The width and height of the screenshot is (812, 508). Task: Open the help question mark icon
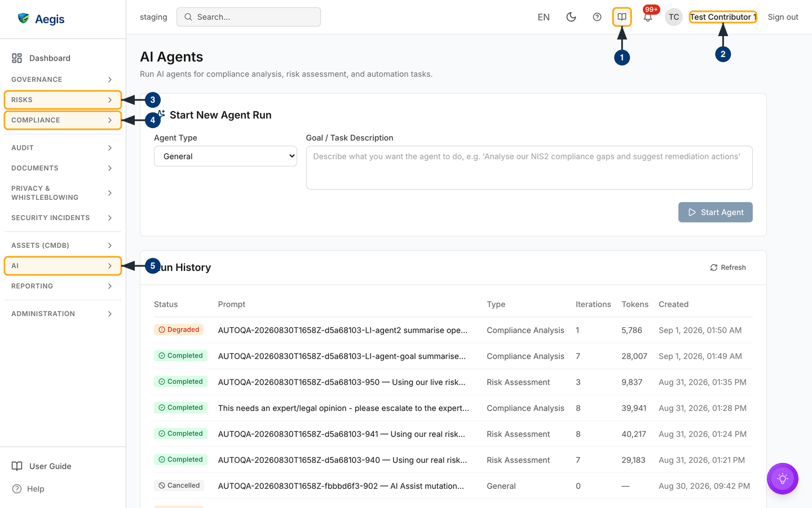[x=597, y=17]
